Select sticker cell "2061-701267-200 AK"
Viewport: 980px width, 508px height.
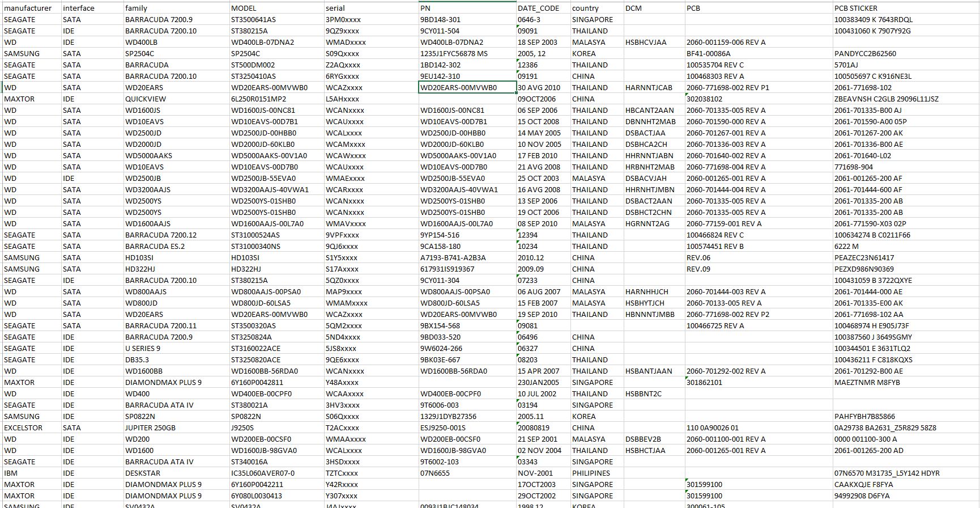click(x=906, y=133)
